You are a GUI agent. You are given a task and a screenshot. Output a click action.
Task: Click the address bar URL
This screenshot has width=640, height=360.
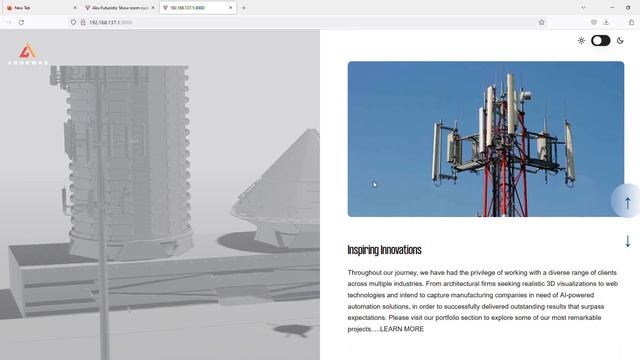tap(111, 22)
